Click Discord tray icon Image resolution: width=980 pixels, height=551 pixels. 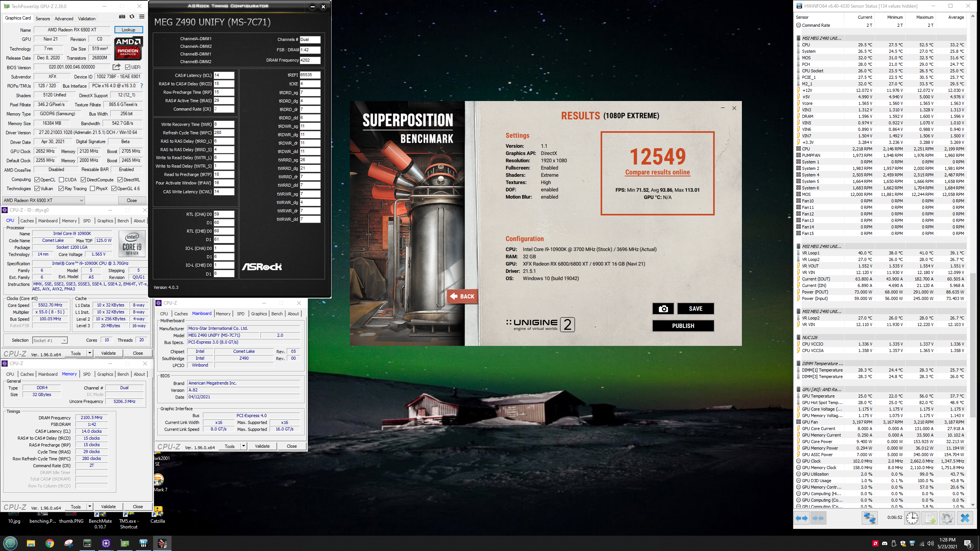point(884,543)
